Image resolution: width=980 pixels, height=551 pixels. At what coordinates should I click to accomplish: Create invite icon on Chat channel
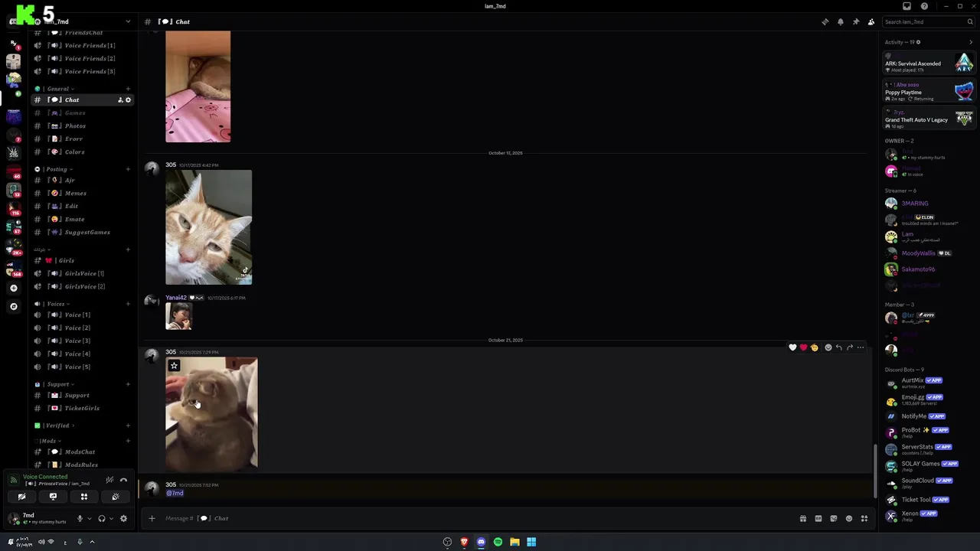point(119,99)
